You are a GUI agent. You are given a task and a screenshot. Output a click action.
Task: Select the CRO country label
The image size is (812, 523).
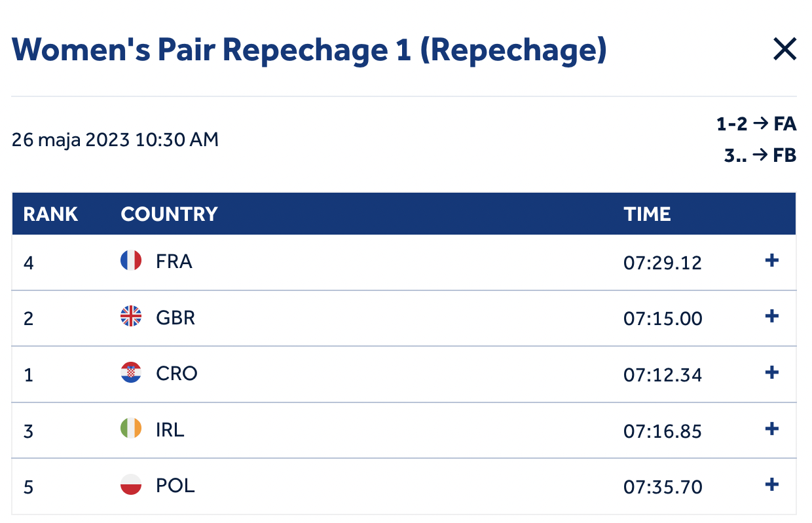click(x=177, y=374)
